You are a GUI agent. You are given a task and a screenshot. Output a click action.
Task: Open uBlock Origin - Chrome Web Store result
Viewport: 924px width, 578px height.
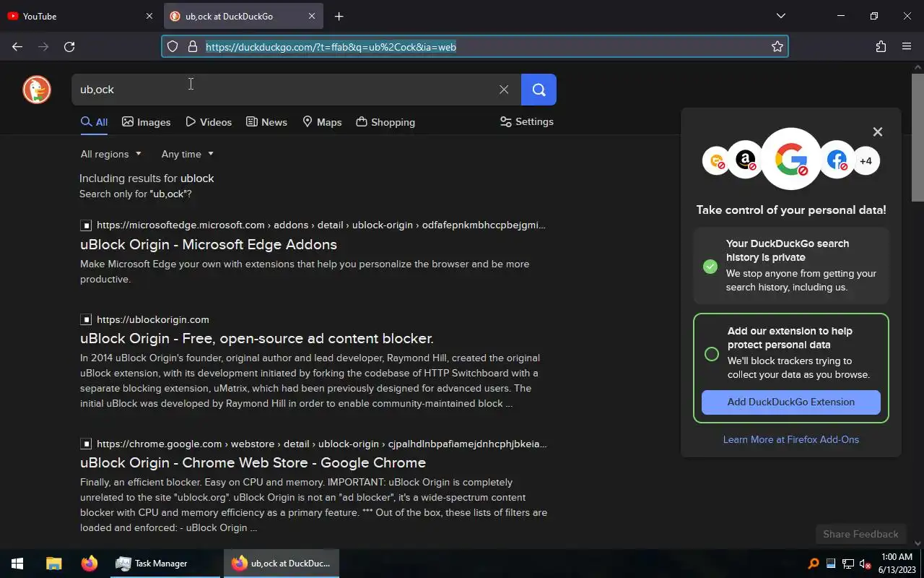coord(253,463)
